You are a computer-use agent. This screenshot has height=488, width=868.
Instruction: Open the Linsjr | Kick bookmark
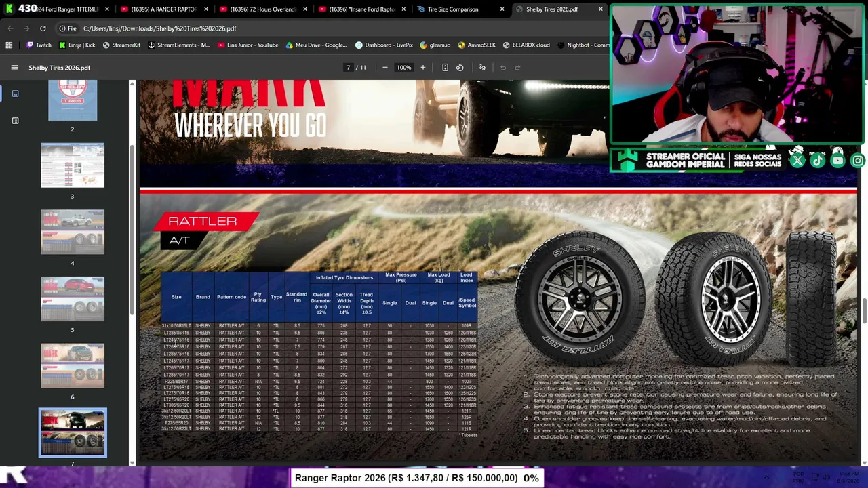tap(77, 45)
